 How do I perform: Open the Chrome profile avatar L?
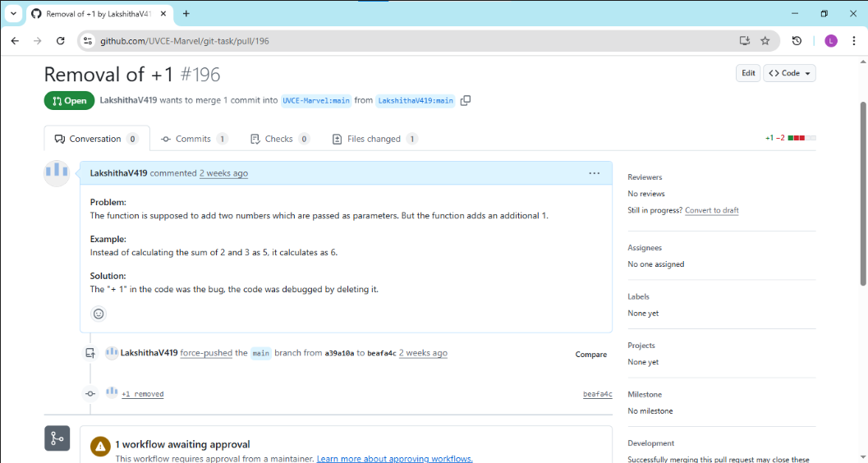pyautogui.click(x=831, y=41)
